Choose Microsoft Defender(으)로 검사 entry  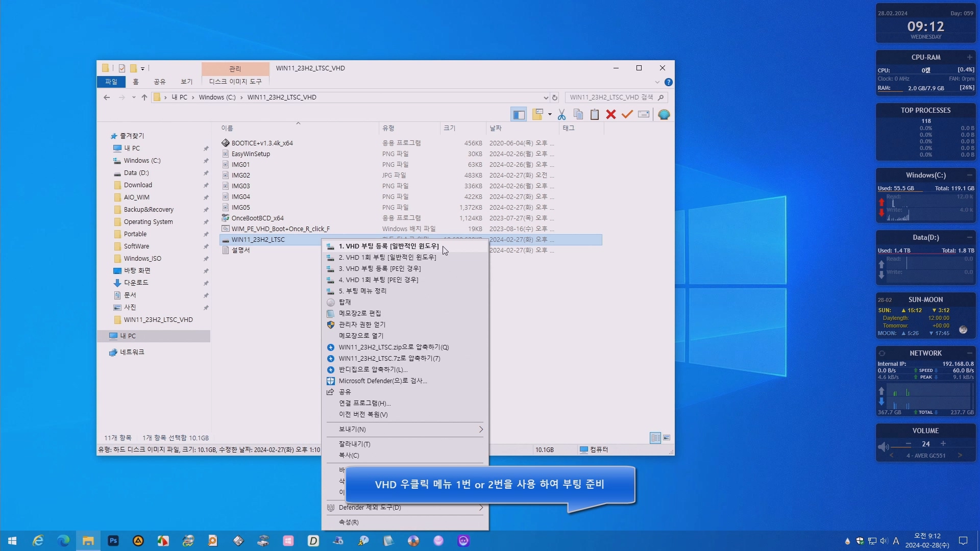(405, 381)
